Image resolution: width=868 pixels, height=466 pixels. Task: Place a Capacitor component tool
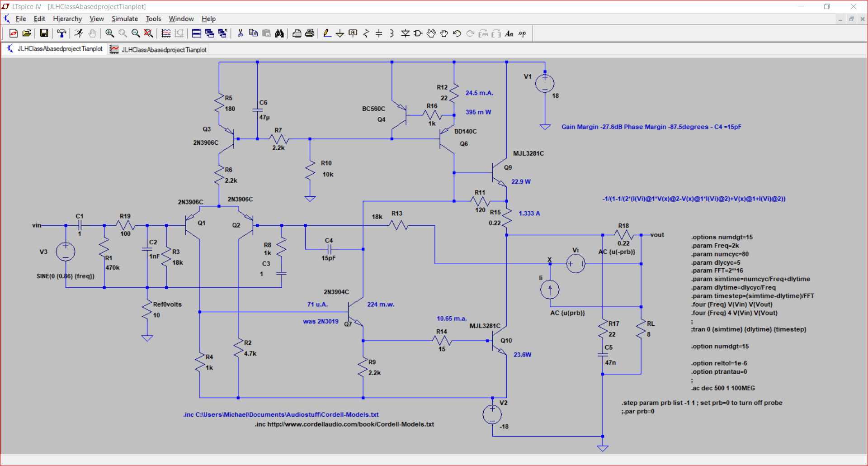coord(379,33)
